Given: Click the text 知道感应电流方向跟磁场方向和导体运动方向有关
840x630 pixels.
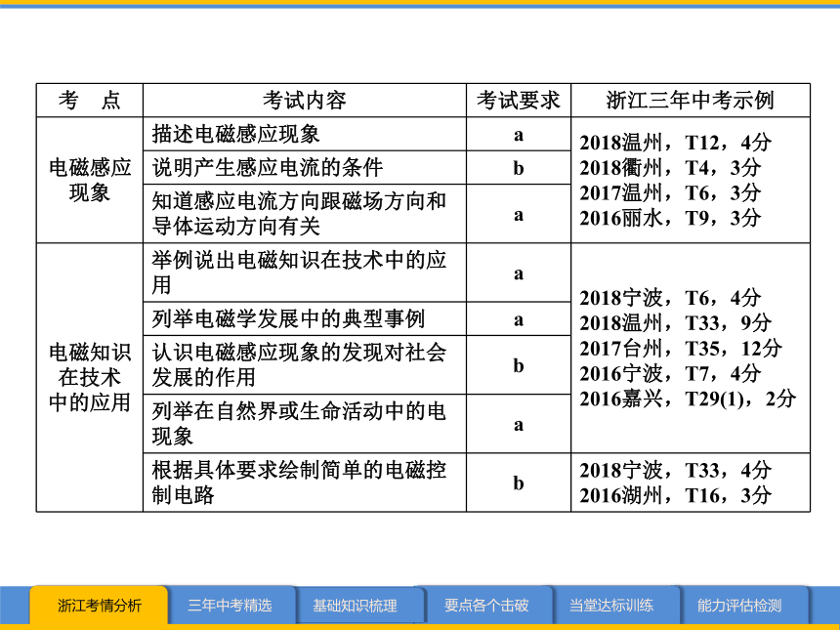Looking at the screenshot, I should click(299, 214).
